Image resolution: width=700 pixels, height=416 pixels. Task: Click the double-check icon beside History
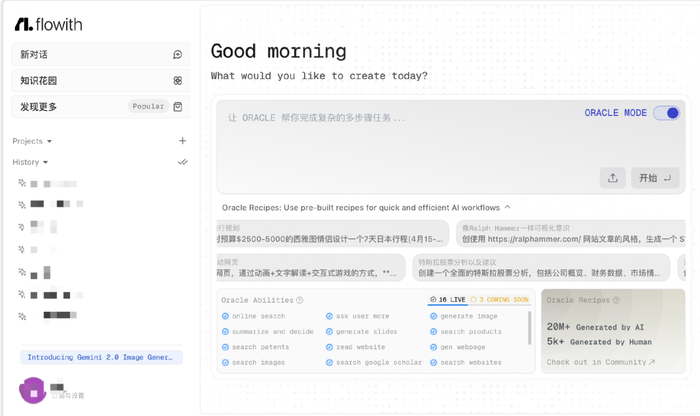click(182, 162)
